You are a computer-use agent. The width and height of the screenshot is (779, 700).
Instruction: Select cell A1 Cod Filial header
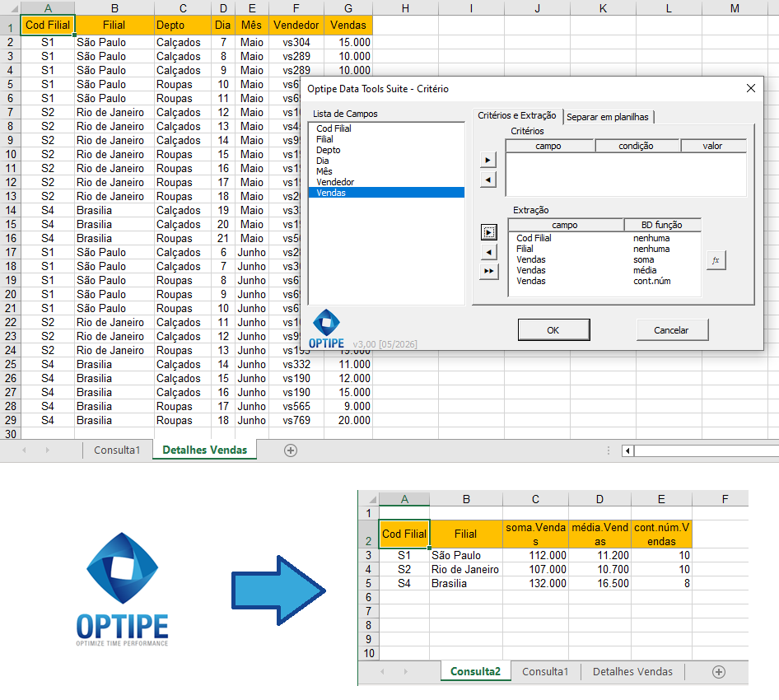coord(48,25)
